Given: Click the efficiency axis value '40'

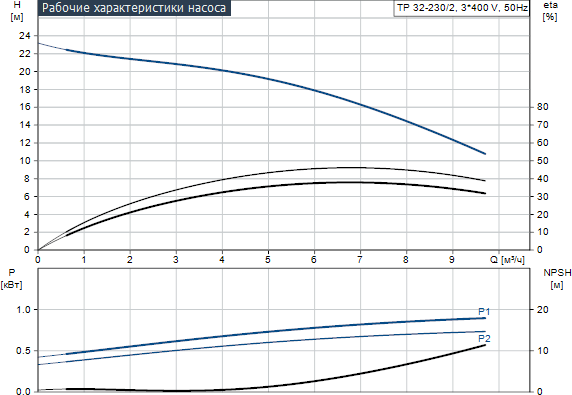Looking at the screenshot, I should [542, 179].
